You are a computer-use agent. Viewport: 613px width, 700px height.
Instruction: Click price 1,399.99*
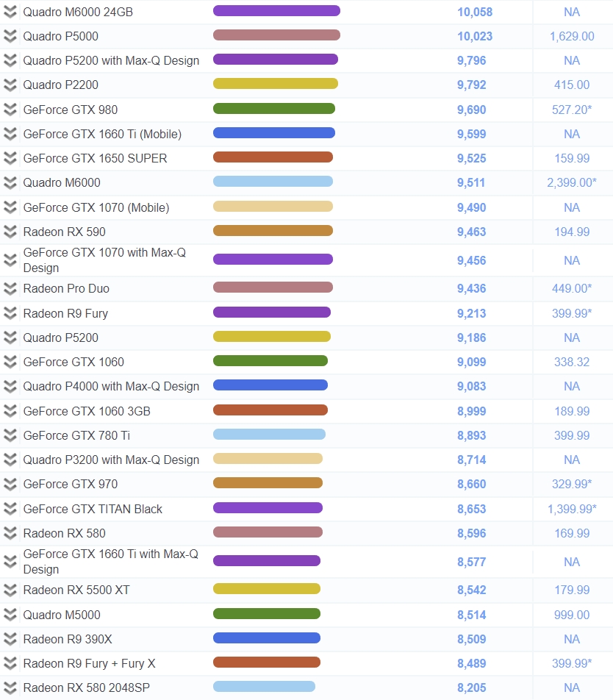tap(572, 509)
